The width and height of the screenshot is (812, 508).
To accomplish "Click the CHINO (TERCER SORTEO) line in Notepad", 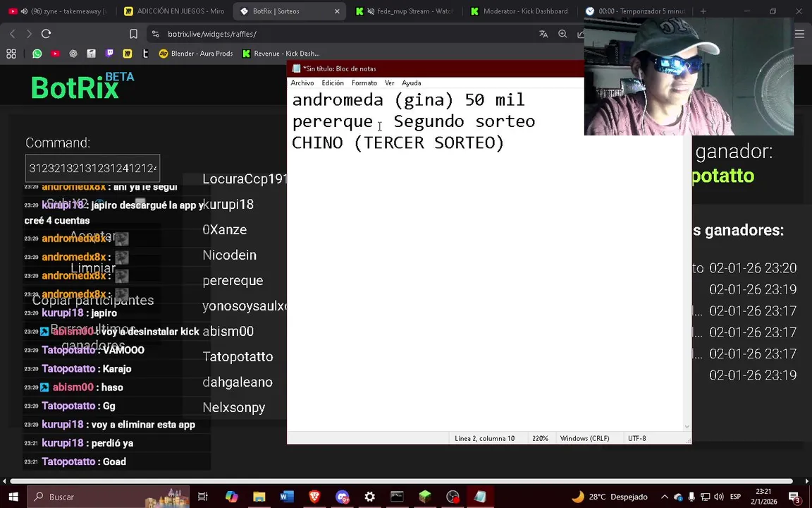I will pyautogui.click(x=398, y=143).
